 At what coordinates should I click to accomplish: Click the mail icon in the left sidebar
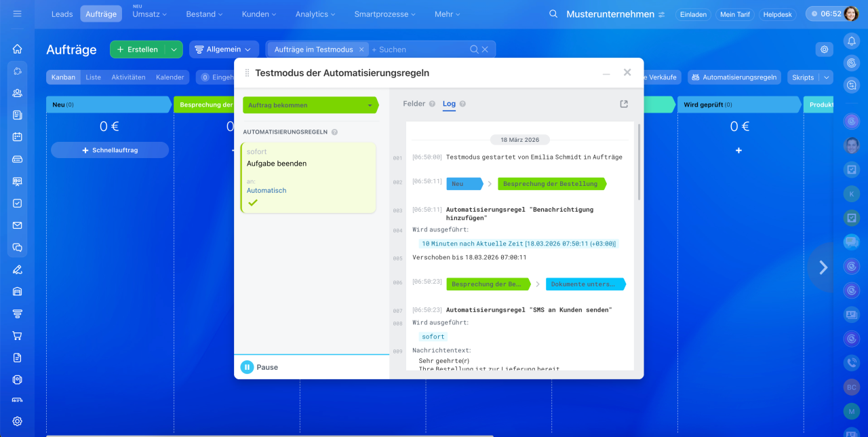[18, 225]
